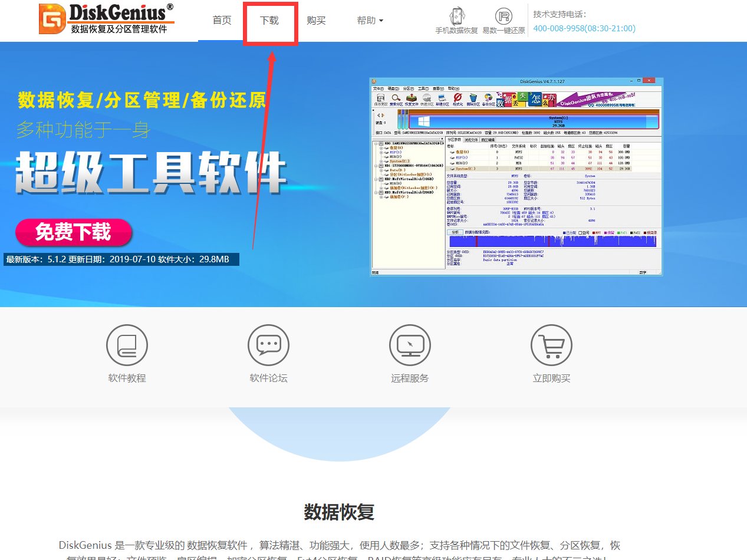Screen dimensions: 747x560
Task: Select the 保存更改 save tool in the screenshot
Action: (x=380, y=98)
